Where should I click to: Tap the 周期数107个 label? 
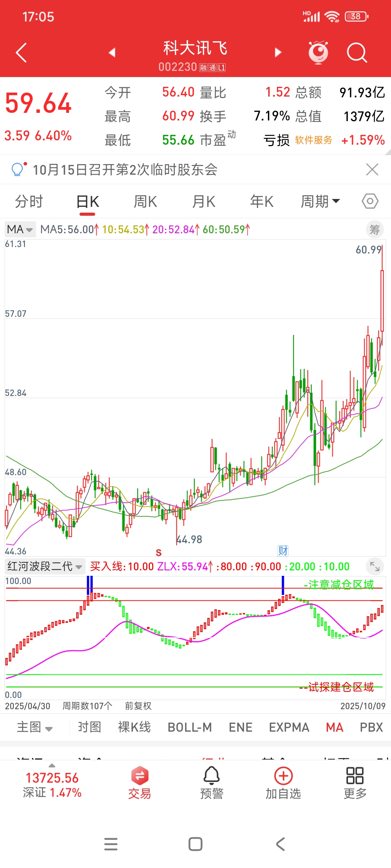click(x=87, y=706)
